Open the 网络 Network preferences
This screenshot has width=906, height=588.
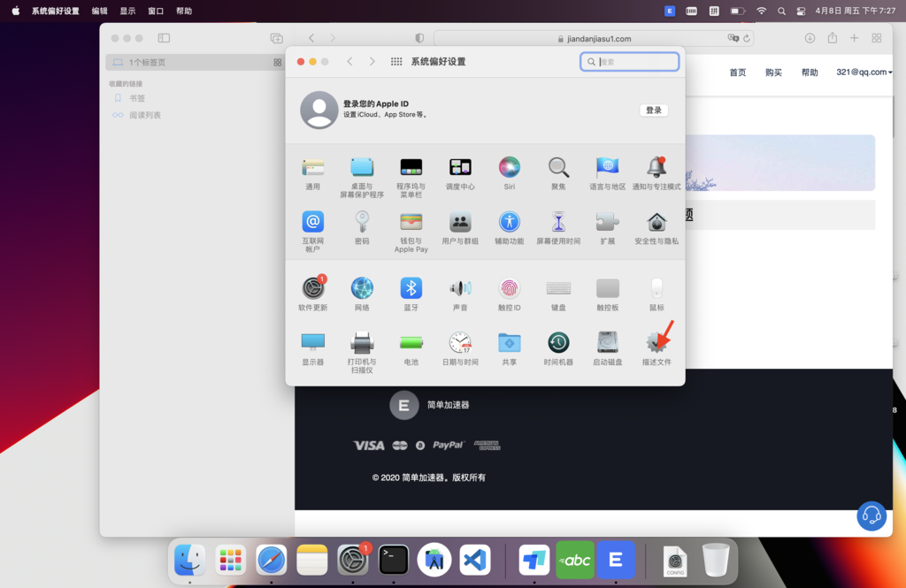[x=362, y=288]
